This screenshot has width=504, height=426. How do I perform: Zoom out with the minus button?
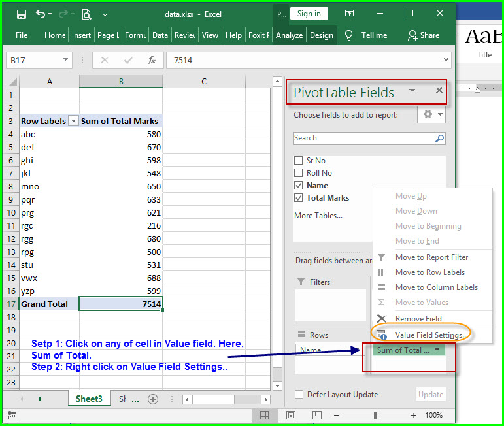coord(336,416)
